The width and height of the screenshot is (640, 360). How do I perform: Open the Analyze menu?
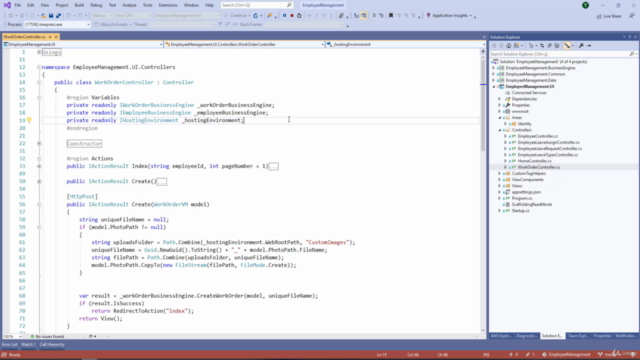(129, 5)
